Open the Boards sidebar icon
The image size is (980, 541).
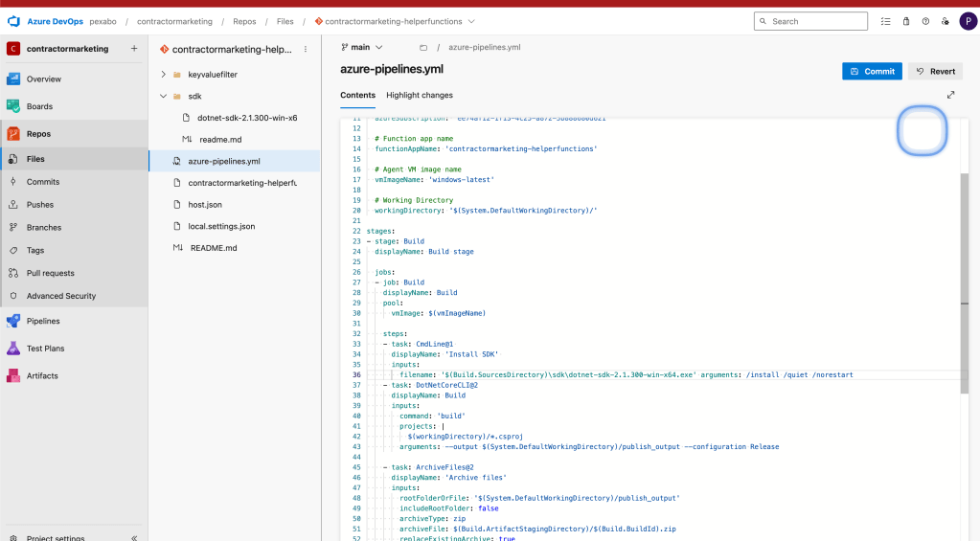coord(13,106)
